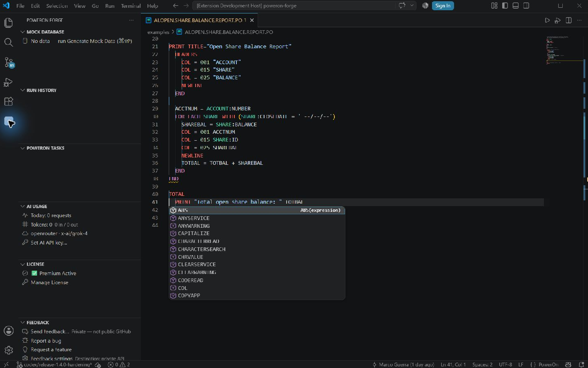The width and height of the screenshot is (588, 368).
Task: Open the Edit menu
Action: [35, 6]
